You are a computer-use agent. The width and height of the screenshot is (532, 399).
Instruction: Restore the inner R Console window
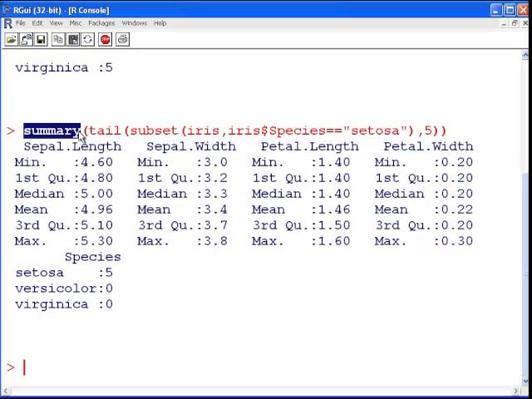click(515, 23)
